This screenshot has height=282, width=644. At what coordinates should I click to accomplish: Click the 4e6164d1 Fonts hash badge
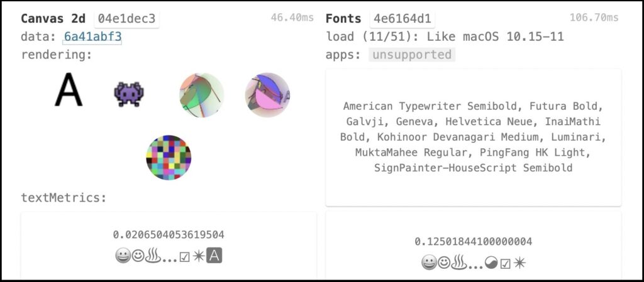pos(402,19)
